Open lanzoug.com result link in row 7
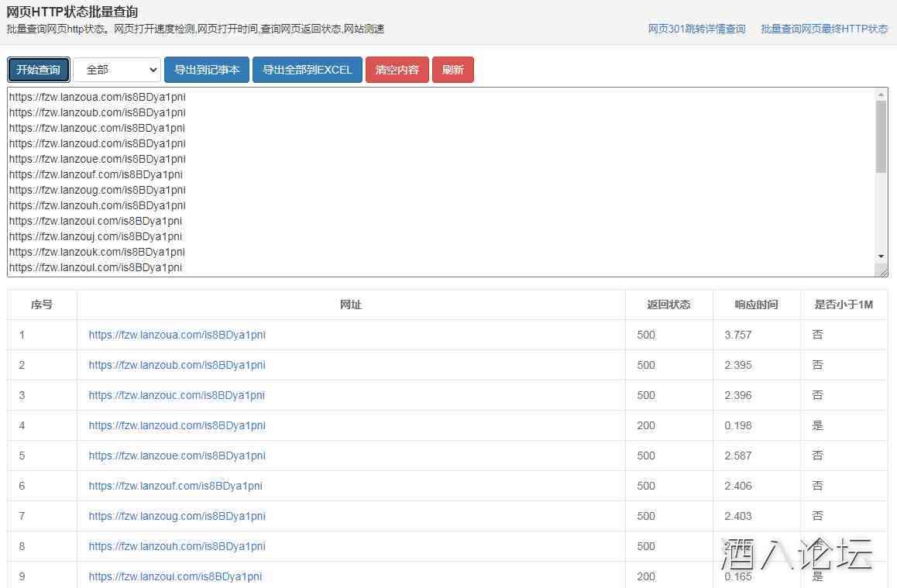Image resolution: width=897 pixels, height=588 pixels. coord(177,516)
